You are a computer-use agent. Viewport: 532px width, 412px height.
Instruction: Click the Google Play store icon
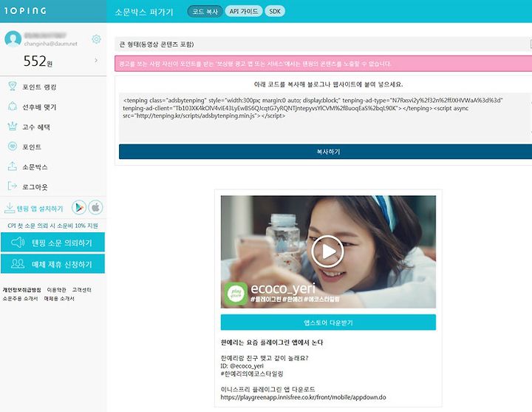[x=79, y=208]
